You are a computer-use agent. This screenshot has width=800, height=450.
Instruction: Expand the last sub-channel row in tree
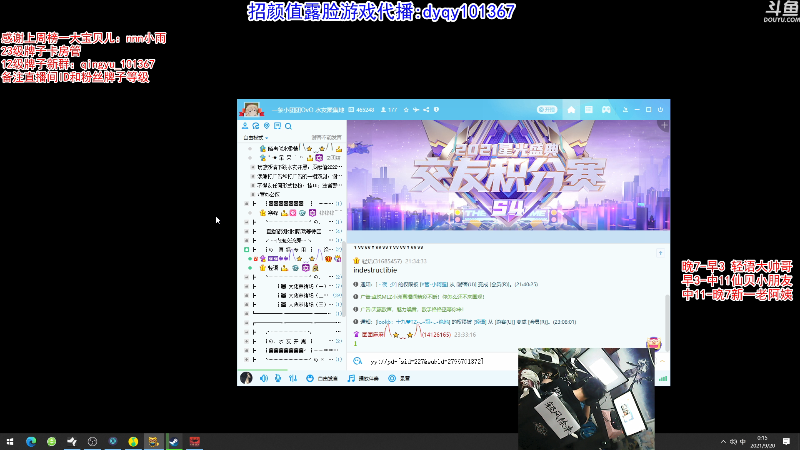tap(246, 360)
